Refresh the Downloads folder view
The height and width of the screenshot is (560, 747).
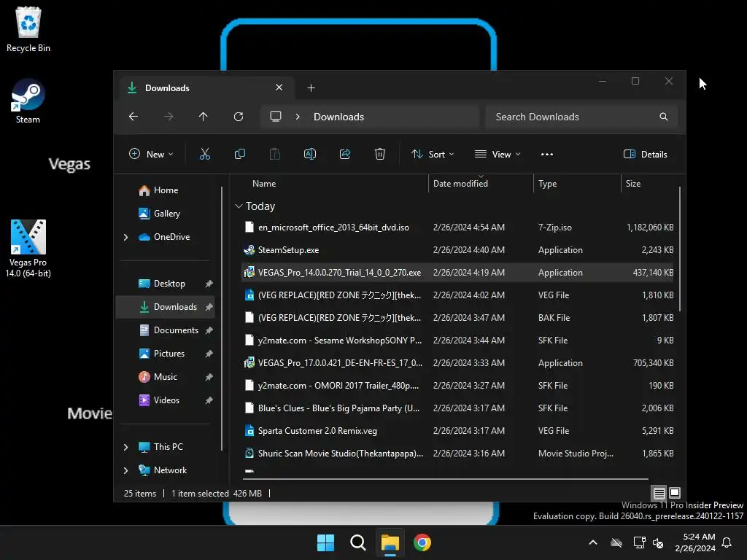(239, 117)
